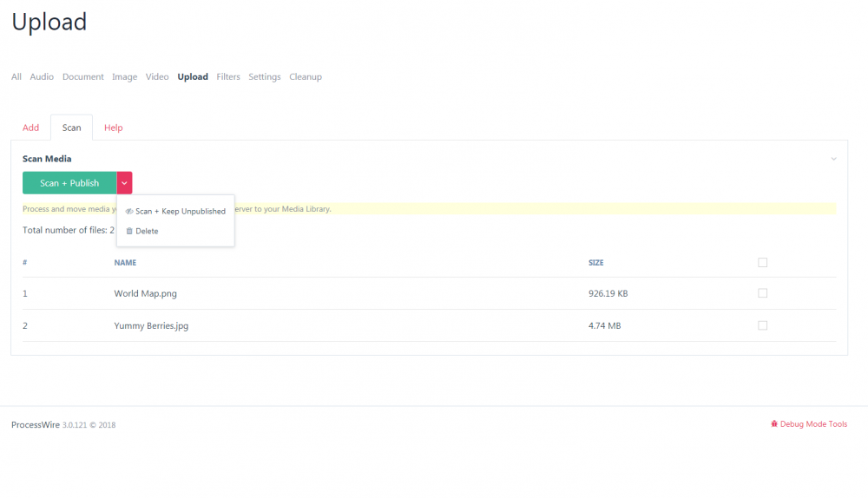Show the Audio media list
This screenshot has height=498, width=868.
42,77
